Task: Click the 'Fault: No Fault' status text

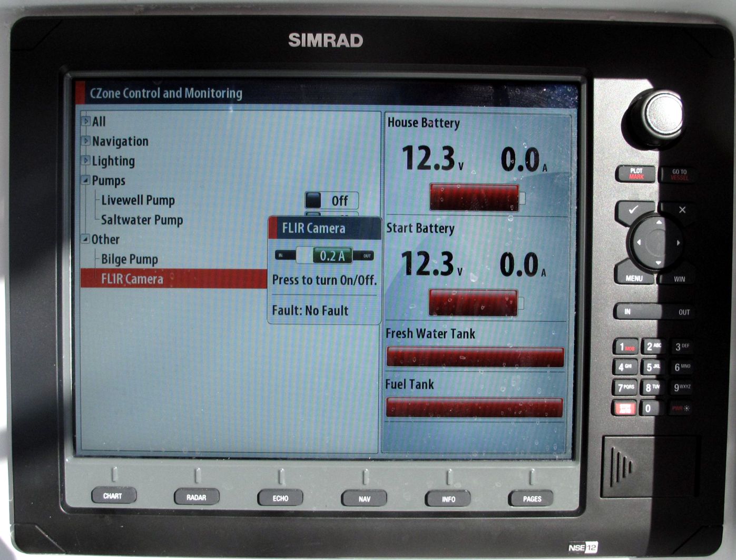Action: coord(310,311)
